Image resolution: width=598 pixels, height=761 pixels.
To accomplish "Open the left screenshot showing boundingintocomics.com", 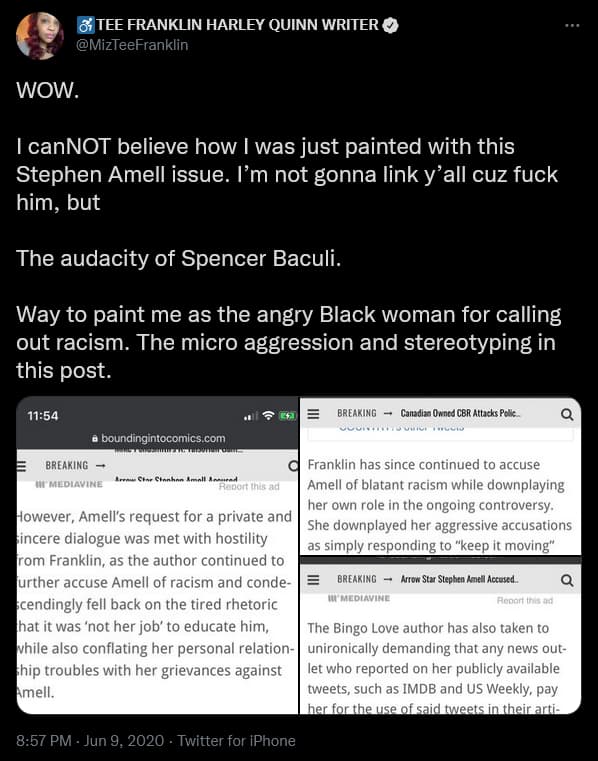I will tap(157, 555).
